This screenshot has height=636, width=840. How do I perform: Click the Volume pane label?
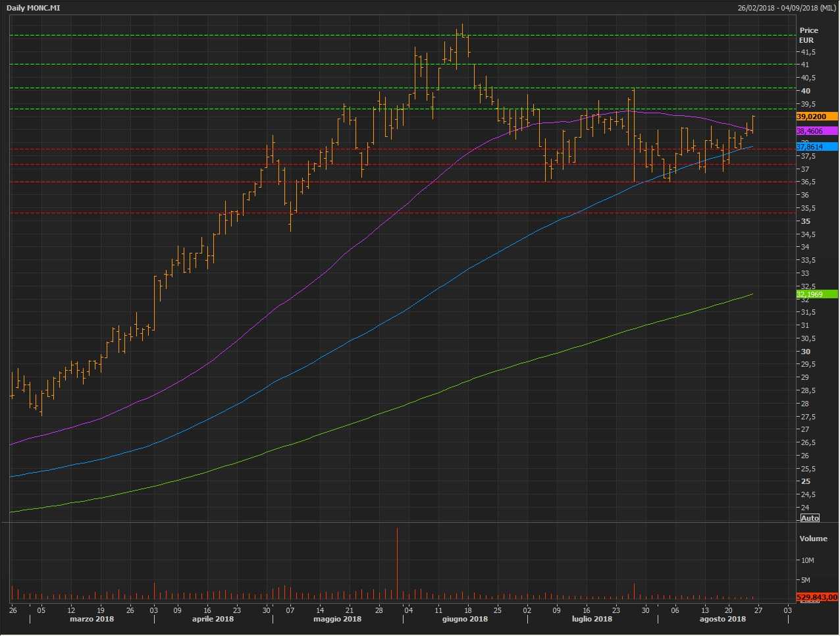click(x=813, y=539)
